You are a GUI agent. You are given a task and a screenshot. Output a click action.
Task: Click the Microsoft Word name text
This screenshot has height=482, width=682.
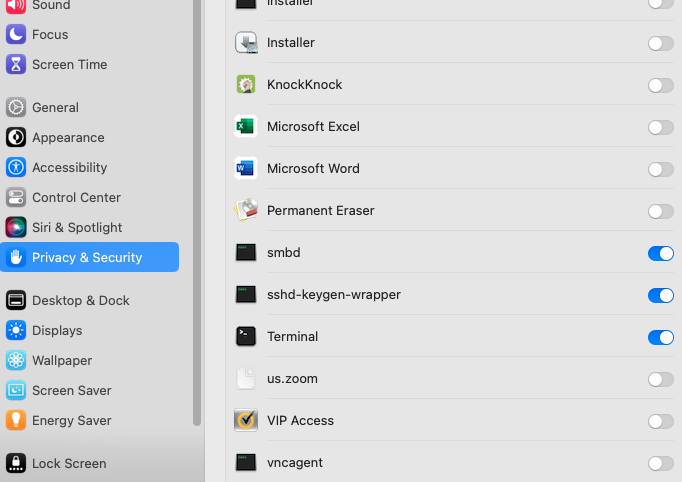pos(313,168)
